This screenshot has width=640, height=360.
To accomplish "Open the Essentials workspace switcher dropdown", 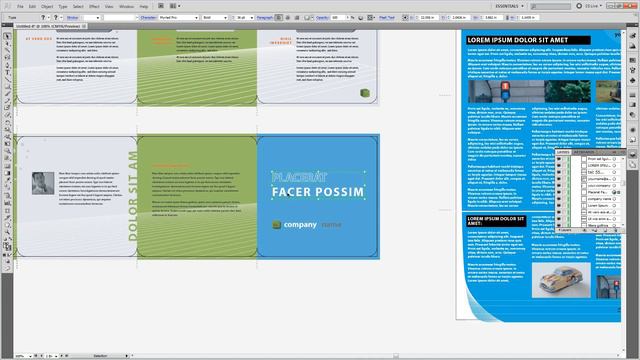I will point(509,6).
